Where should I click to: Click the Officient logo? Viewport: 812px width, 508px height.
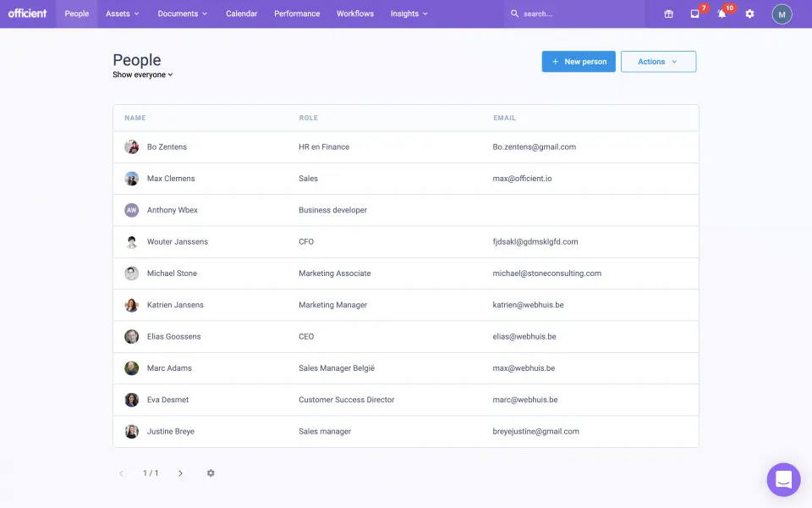pos(28,14)
